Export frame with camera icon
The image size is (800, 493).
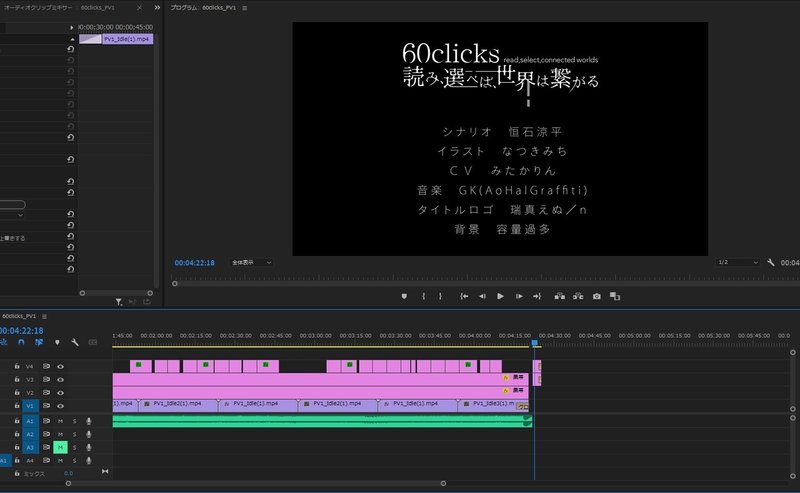596,296
